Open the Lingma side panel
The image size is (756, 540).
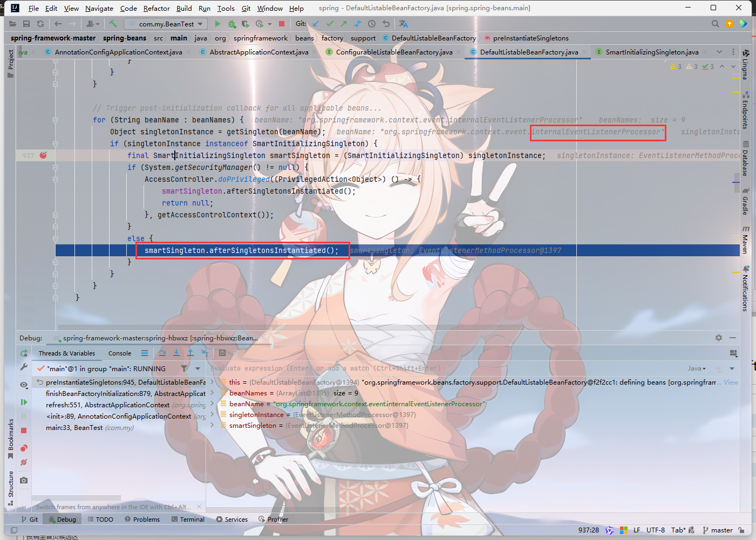click(x=745, y=65)
